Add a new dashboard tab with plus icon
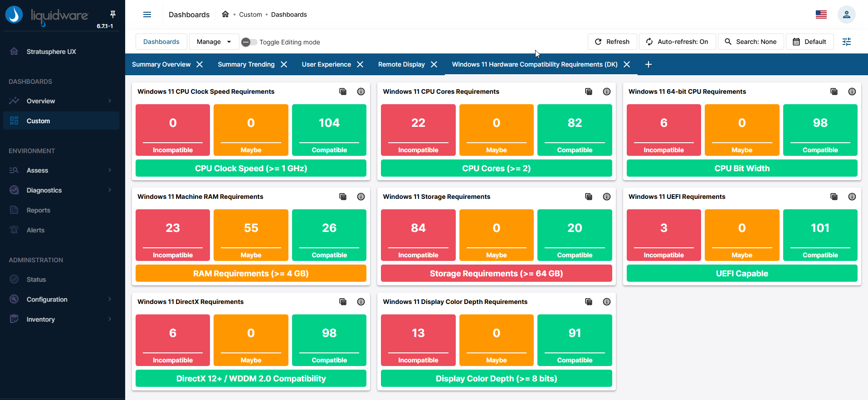 pyautogui.click(x=648, y=64)
